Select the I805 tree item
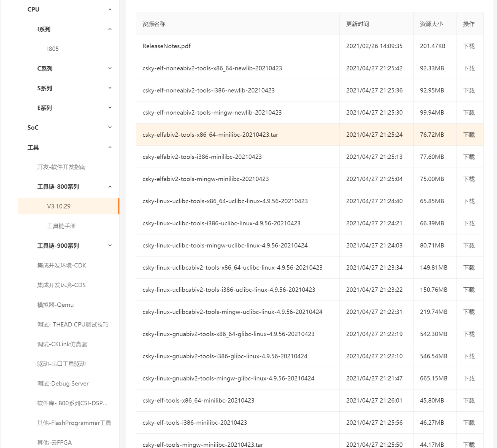 click(53, 49)
